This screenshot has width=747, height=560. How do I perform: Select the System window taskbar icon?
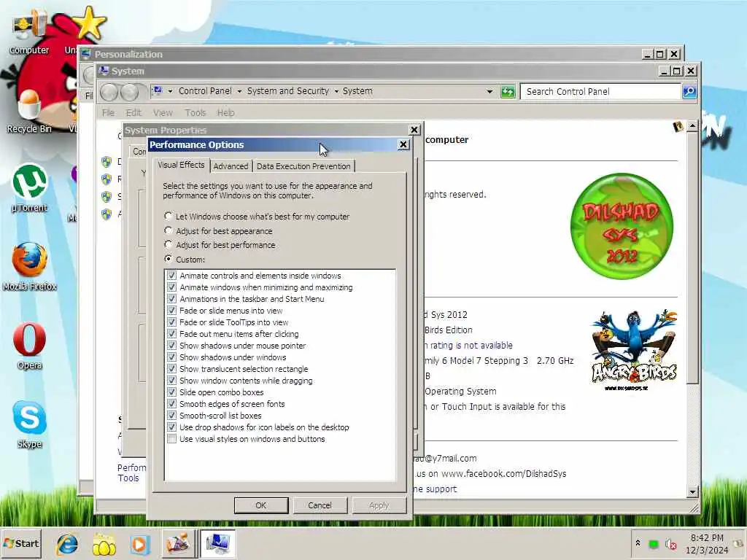(x=217, y=544)
